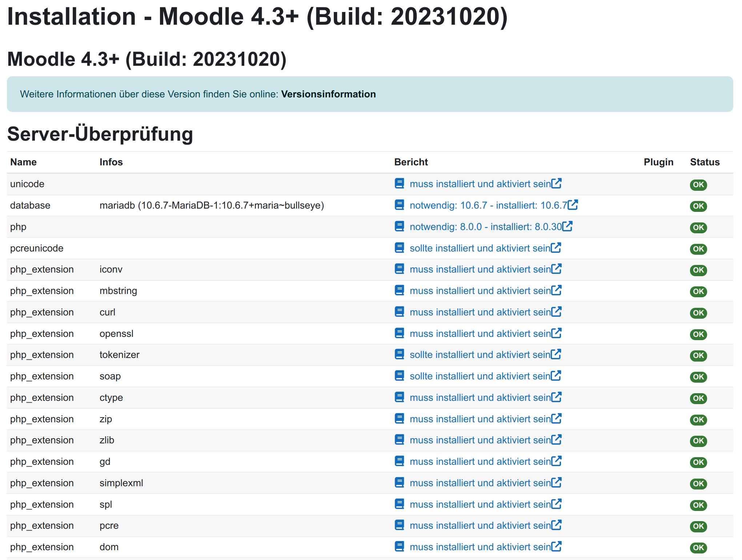Click the book icon in the soap row

point(399,376)
